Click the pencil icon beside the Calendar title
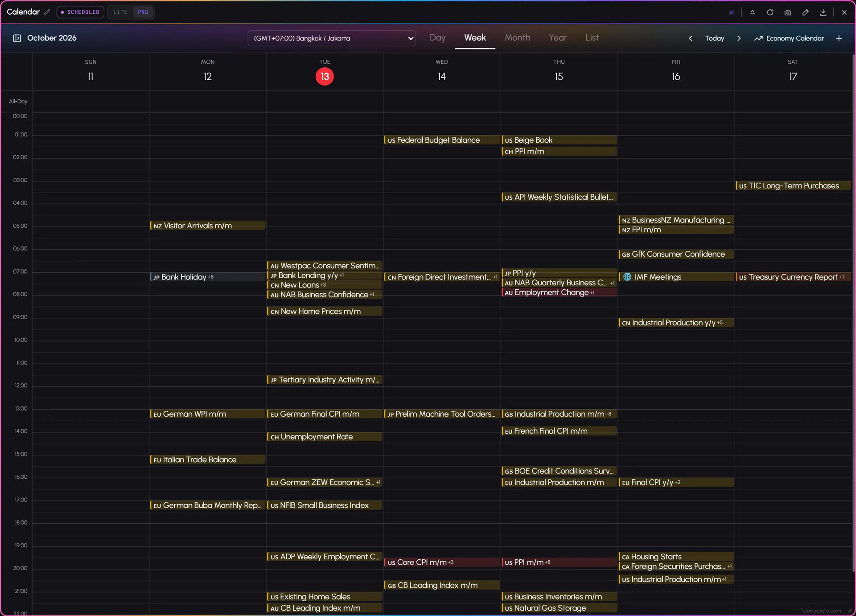This screenshot has height=616, width=856. [x=47, y=12]
